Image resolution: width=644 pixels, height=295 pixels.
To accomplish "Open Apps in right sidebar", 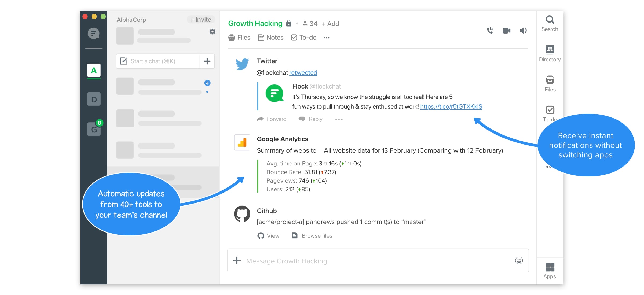I will pos(550,271).
